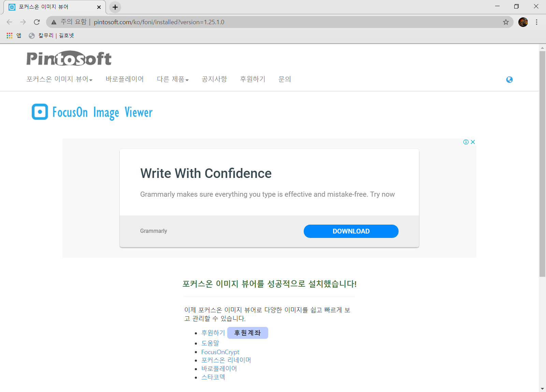Open the FocusOnCrypt link

tap(220, 352)
